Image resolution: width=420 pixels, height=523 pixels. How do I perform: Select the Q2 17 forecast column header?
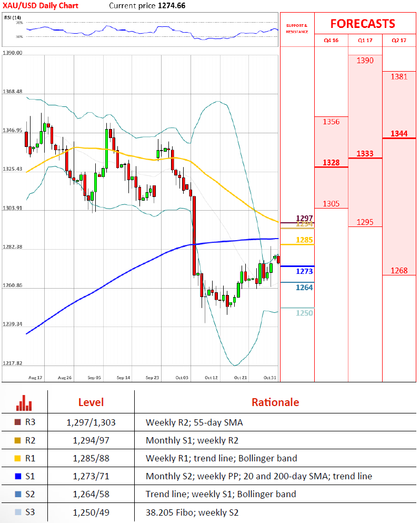(x=399, y=41)
